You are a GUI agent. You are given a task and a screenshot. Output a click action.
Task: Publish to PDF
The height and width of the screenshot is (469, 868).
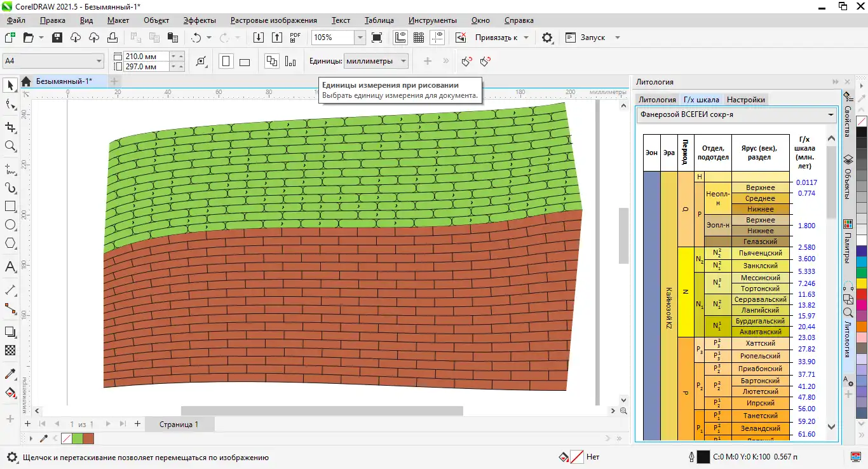295,37
